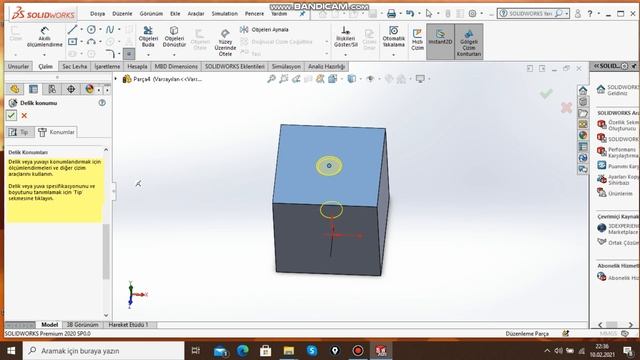
Task: Click the Ürünlerim link
Action: (x=620, y=193)
